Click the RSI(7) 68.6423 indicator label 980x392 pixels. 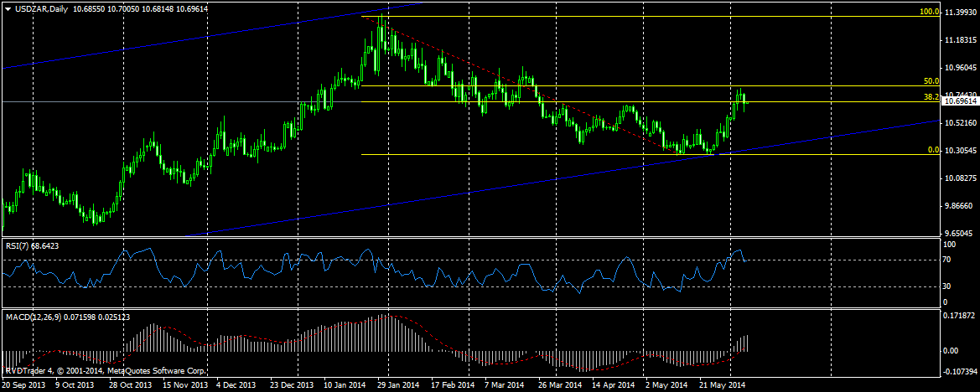(33, 246)
